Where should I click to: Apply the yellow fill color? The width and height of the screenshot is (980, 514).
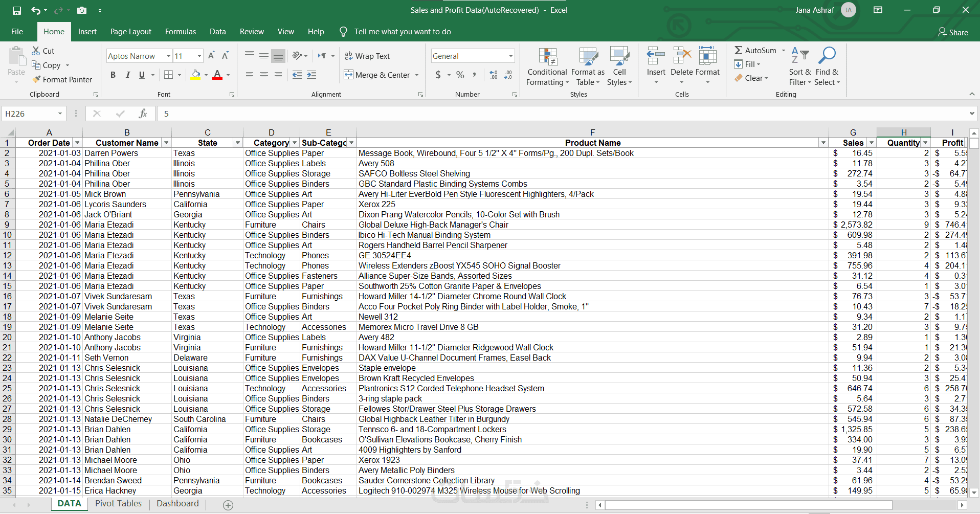point(195,75)
